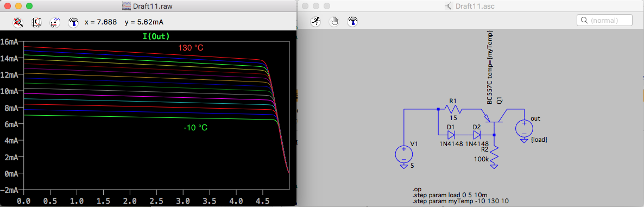Open the hammer control panel in waveform window
The height and width of the screenshot is (207, 644).
73,22
